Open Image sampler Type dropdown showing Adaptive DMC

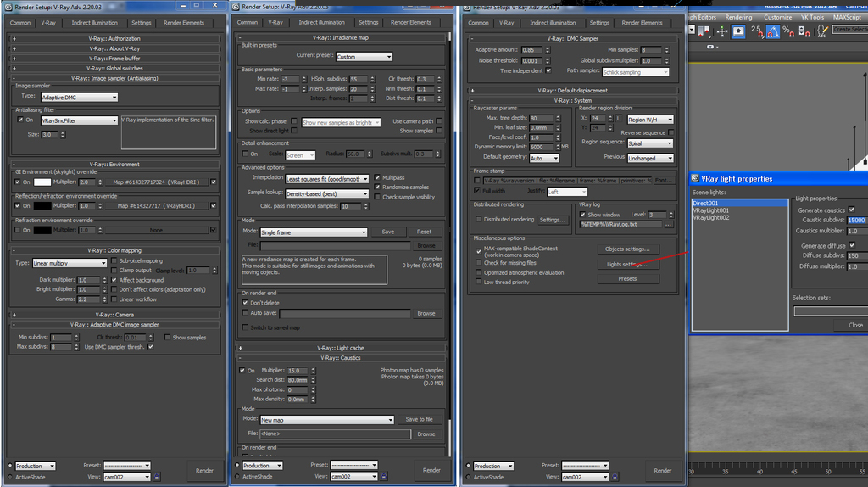(x=79, y=97)
